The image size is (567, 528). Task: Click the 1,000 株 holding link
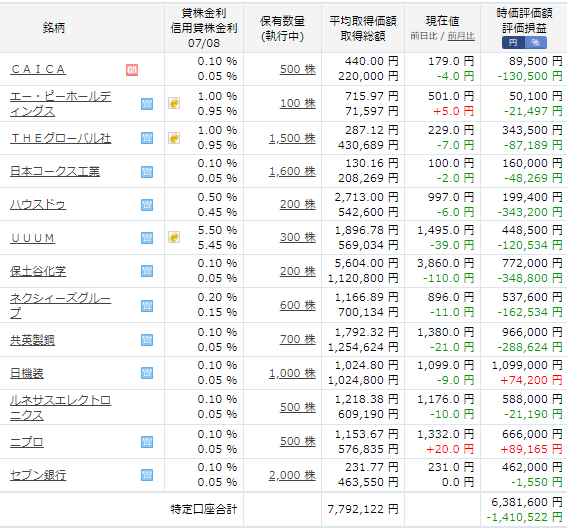coord(292,373)
